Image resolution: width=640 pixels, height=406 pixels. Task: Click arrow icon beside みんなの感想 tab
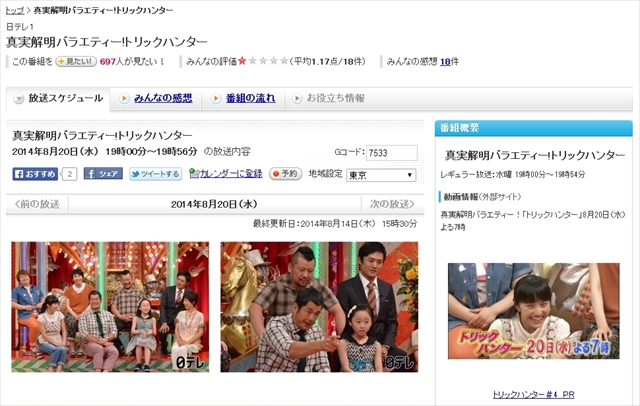point(124,99)
